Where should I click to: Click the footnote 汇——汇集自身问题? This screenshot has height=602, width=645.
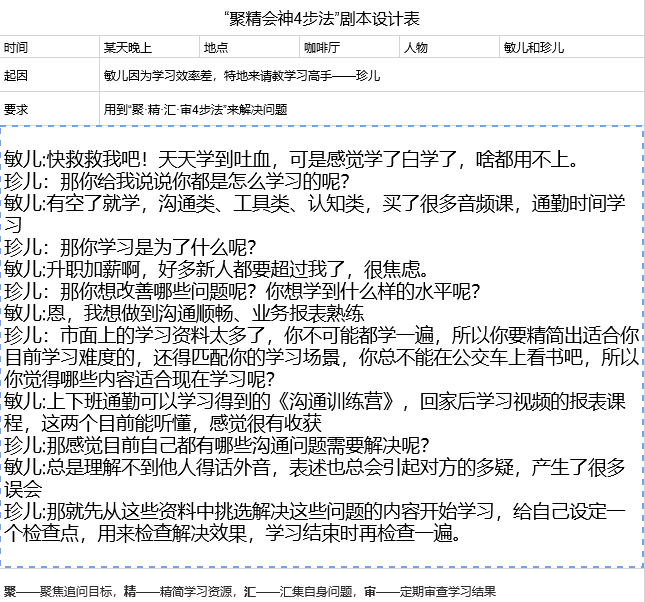point(298,592)
